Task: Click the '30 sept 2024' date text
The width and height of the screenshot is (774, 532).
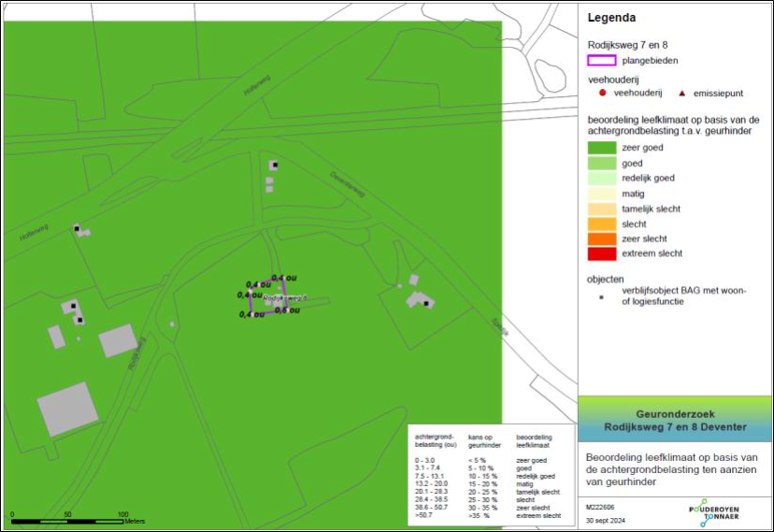Action: (609, 519)
